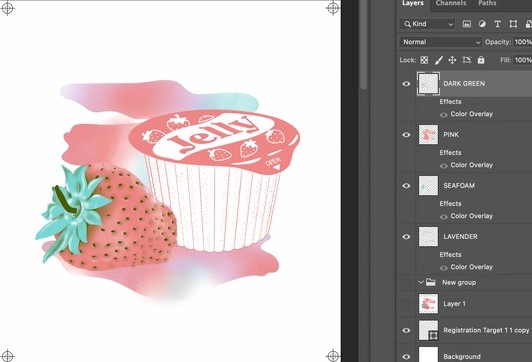The width and height of the screenshot is (532, 362).
Task: Lock position move icon
Action: (x=452, y=60)
